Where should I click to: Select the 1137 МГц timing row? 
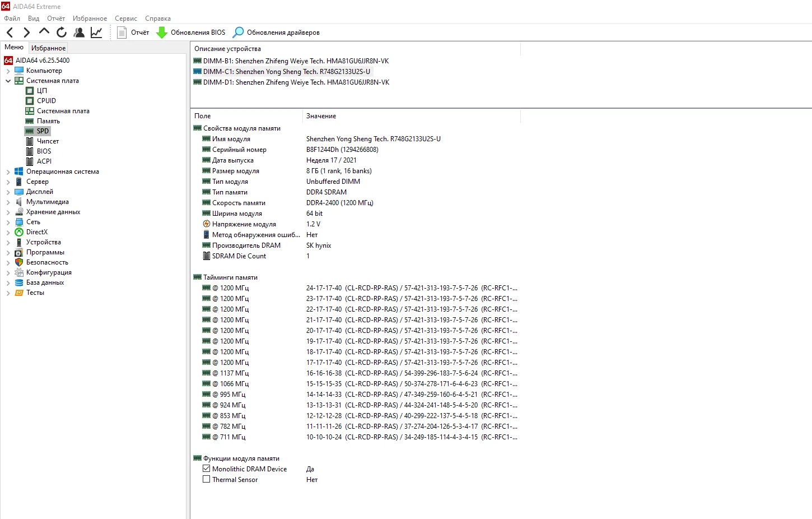356,373
